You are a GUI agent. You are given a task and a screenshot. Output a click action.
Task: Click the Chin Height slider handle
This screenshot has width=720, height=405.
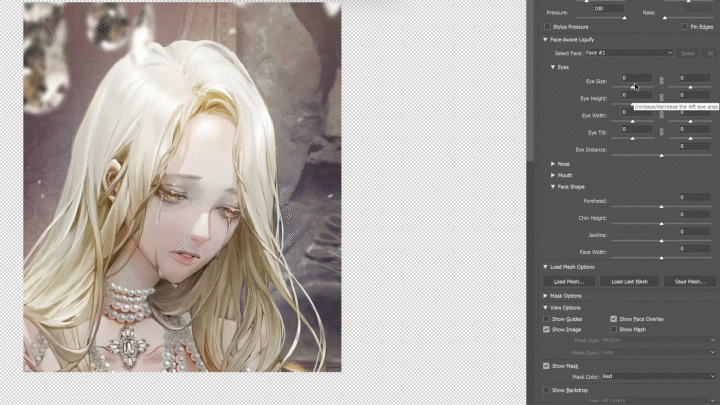pyautogui.click(x=661, y=224)
